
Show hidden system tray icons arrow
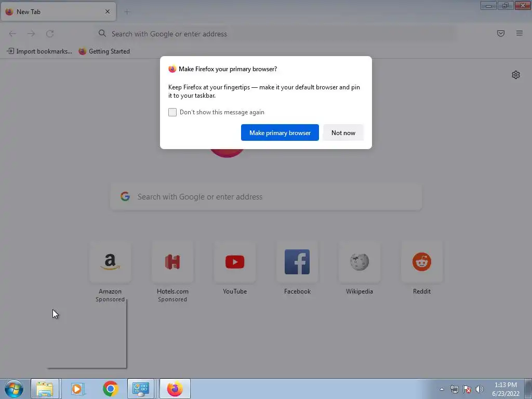(442, 389)
